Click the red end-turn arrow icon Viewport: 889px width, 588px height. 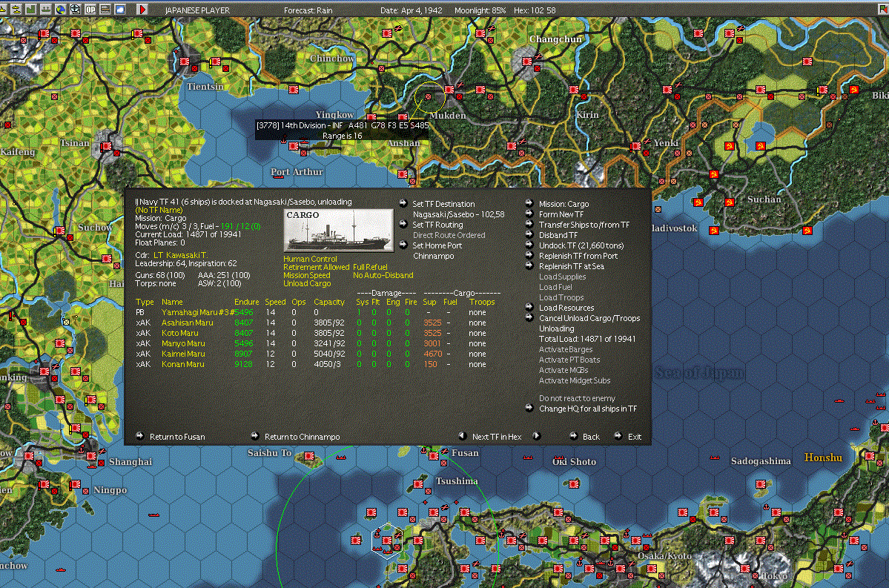142,9
